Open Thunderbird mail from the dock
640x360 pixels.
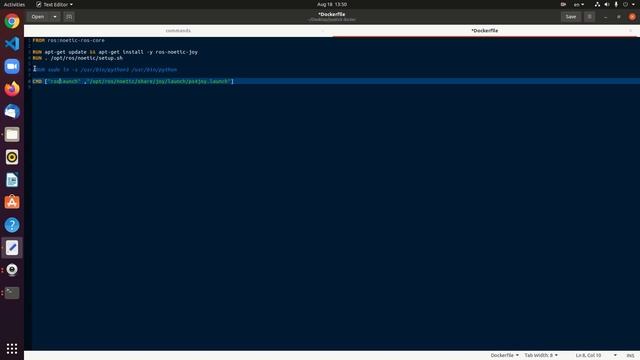(12, 111)
